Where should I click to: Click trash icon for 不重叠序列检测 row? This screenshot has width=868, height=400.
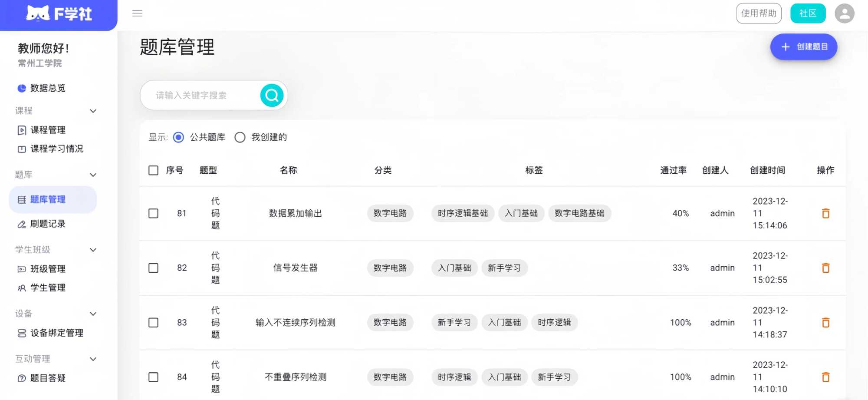[825, 377]
